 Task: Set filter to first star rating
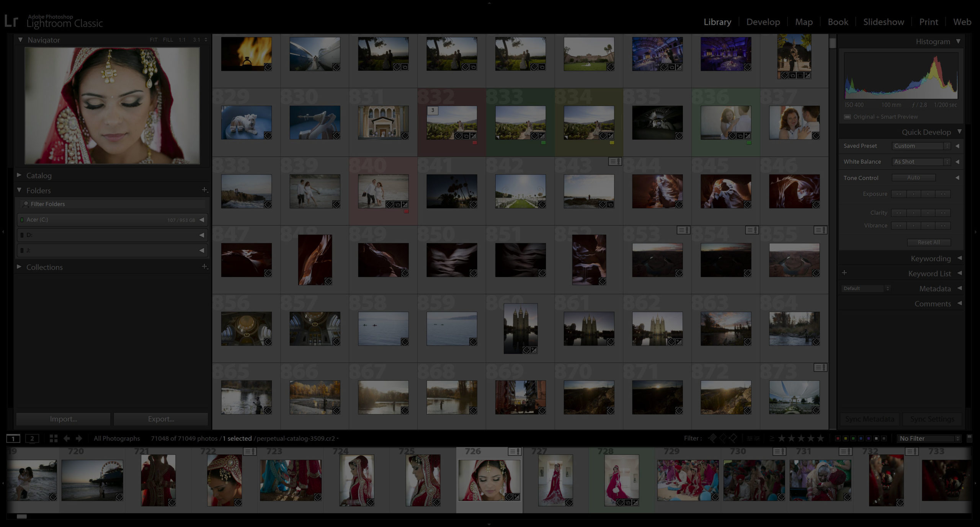[x=782, y=439]
